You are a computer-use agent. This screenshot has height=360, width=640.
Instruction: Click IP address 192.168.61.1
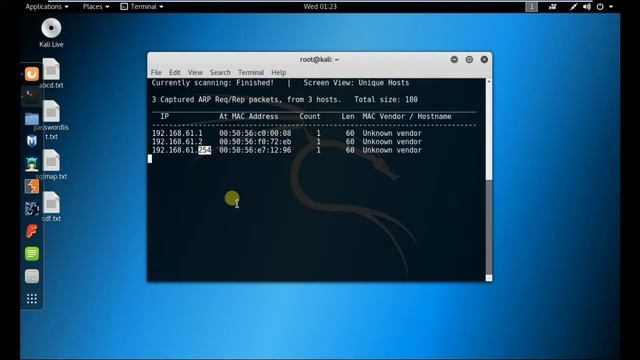click(177, 133)
